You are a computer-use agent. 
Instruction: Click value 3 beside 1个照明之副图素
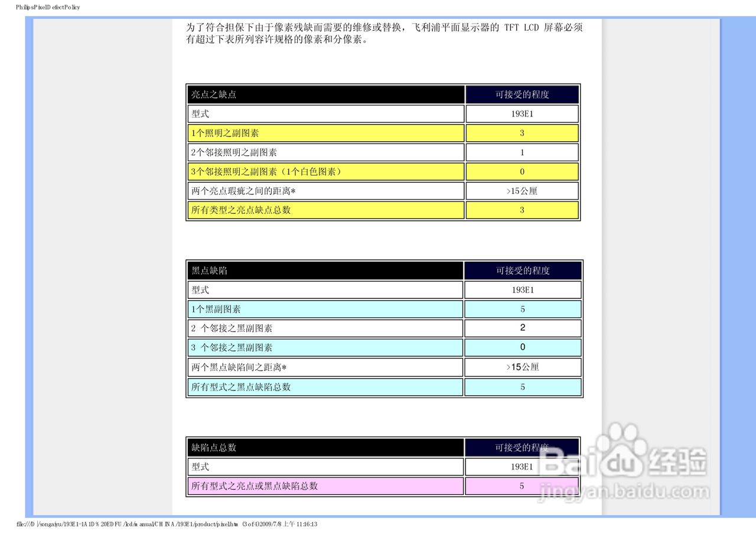522,133
